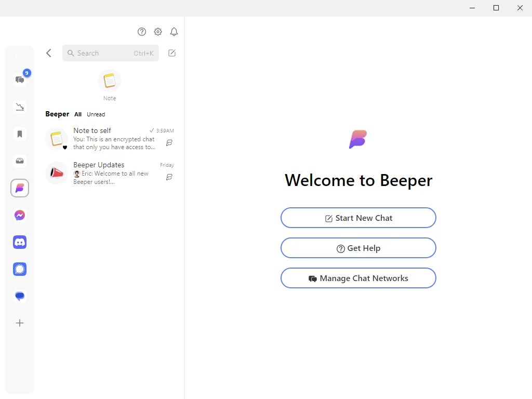Open Beeper Updates megaphone avatar
Screen dimensions: 532x399
coord(57,173)
